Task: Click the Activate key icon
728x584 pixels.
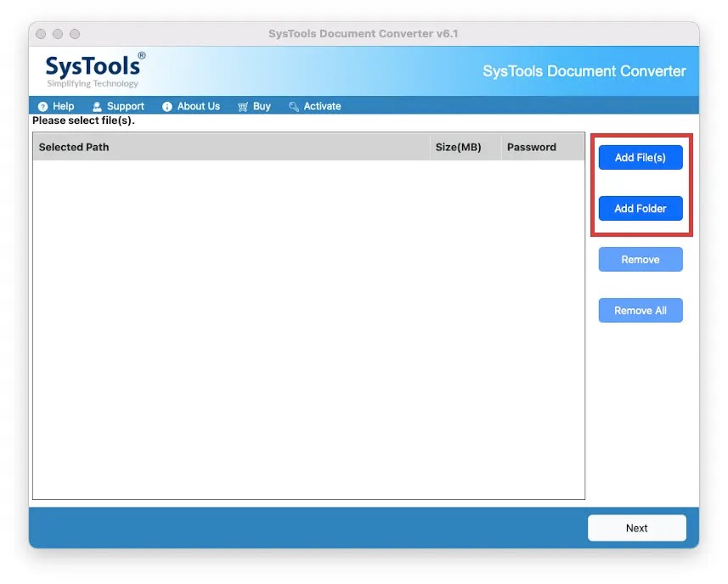Action: [293, 107]
